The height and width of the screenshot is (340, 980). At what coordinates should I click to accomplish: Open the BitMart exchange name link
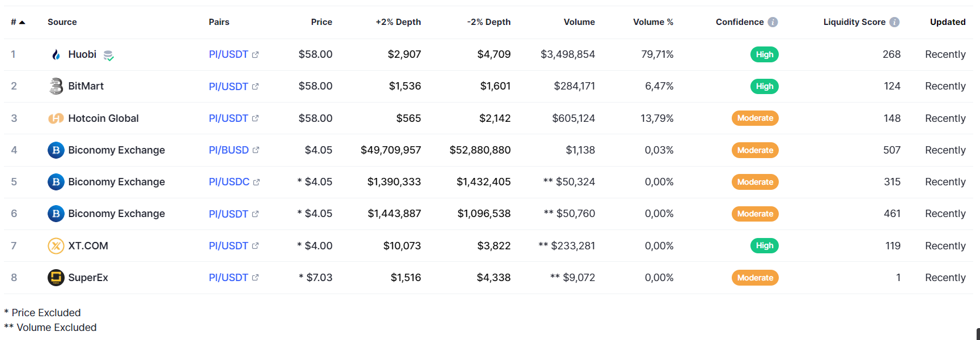tap(86, 86)
